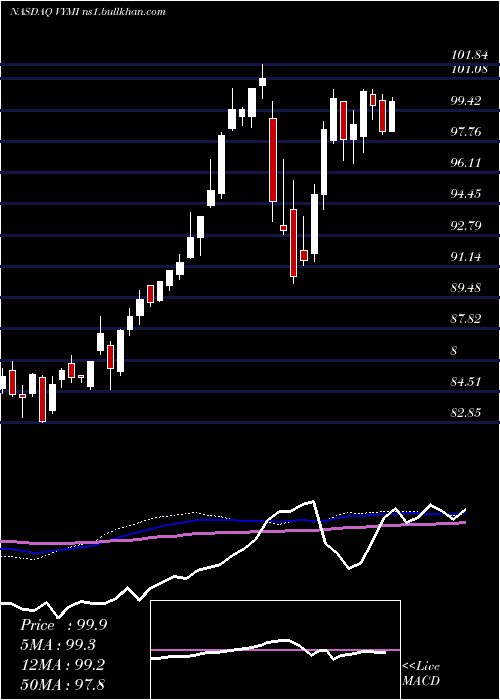Click the 101.84 price axis label

click(x=469, y=55)
